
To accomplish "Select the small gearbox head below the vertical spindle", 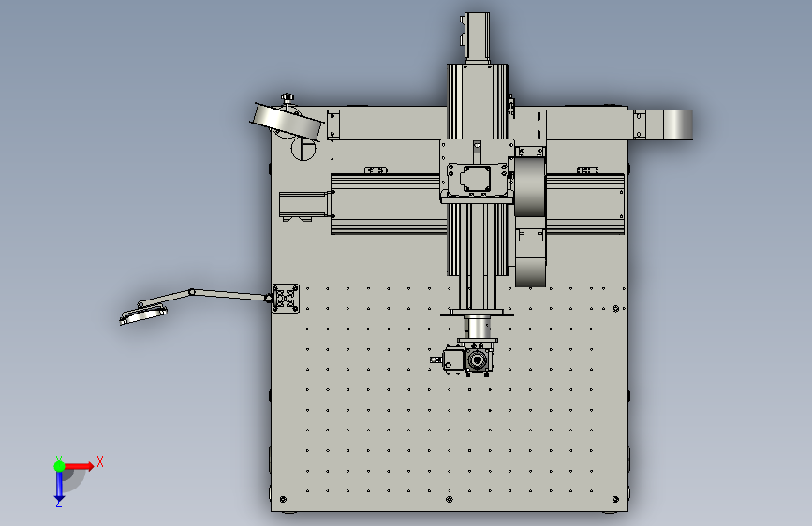I will (468, 358).
